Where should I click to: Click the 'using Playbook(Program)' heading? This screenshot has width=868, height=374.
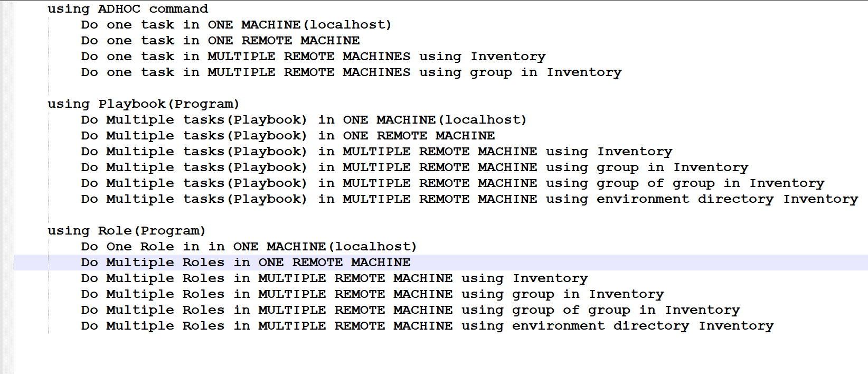tap(144, 104)
